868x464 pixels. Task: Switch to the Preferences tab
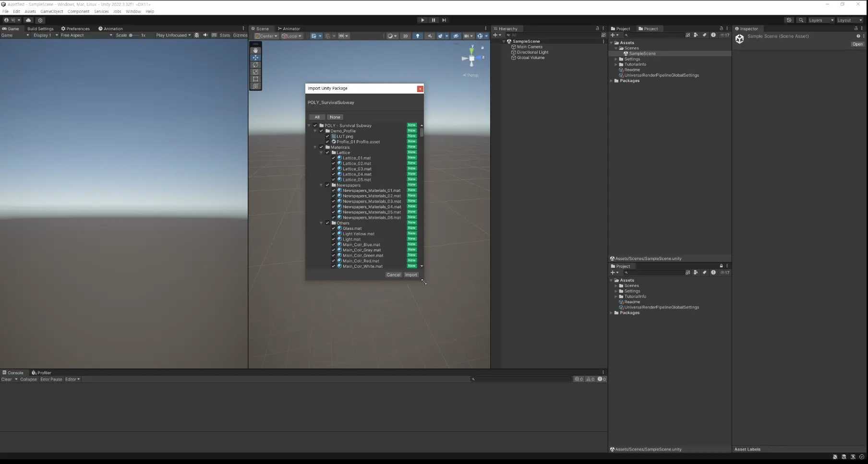75,29
